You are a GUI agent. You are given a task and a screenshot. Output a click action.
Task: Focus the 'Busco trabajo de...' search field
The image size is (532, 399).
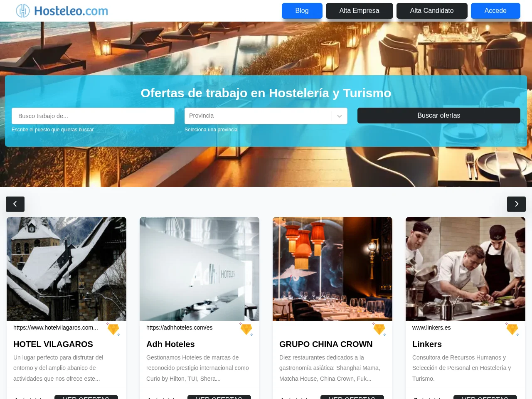click(x=93, y=116)
